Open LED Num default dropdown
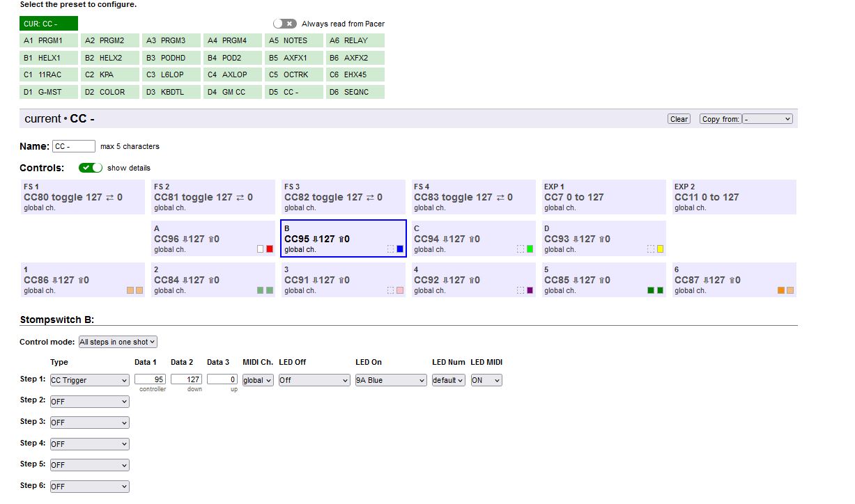 448,380
